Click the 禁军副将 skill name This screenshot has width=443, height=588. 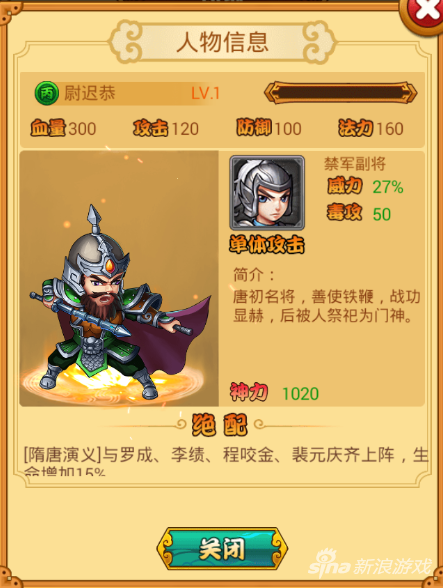pos(355,164)
